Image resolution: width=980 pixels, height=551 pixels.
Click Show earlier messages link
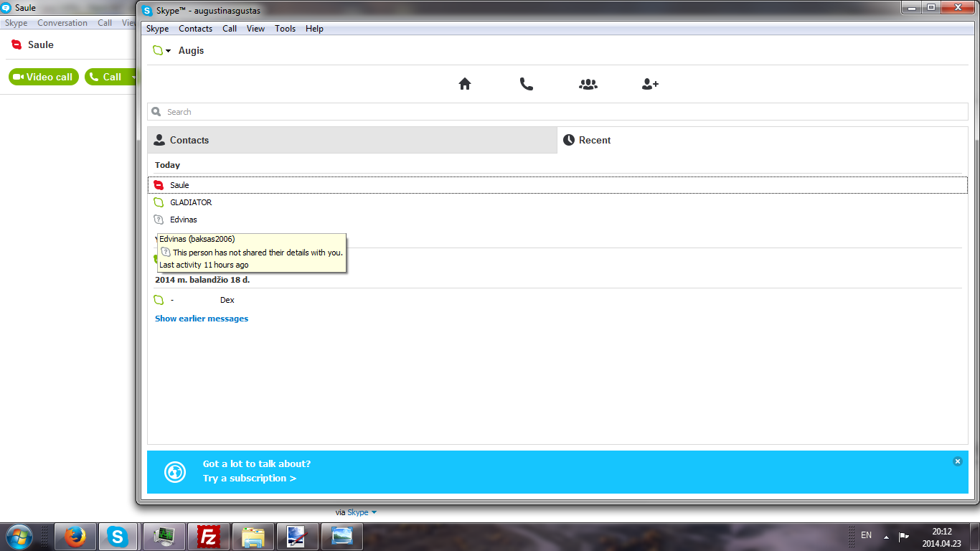202,319
